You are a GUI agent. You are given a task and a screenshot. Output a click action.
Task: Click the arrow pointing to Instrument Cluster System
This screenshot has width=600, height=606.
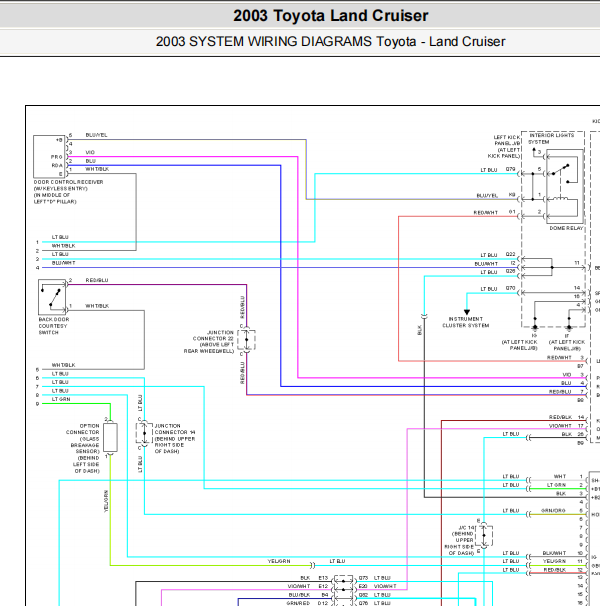point(467,312)
